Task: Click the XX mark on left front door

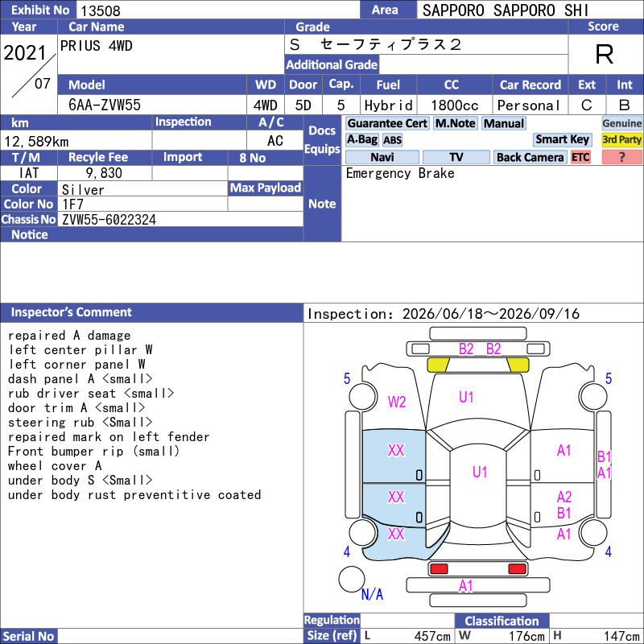Action: click(396, 451)
